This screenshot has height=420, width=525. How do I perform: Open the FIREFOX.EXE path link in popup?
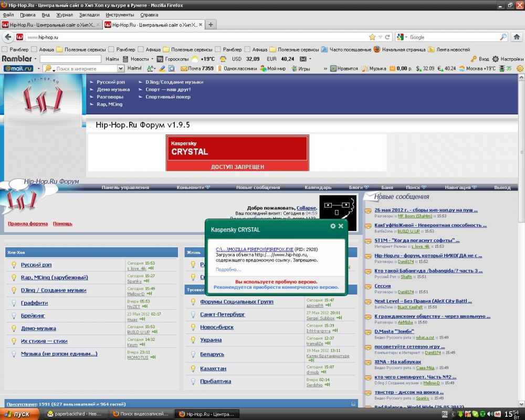click(x=255, y=249)
